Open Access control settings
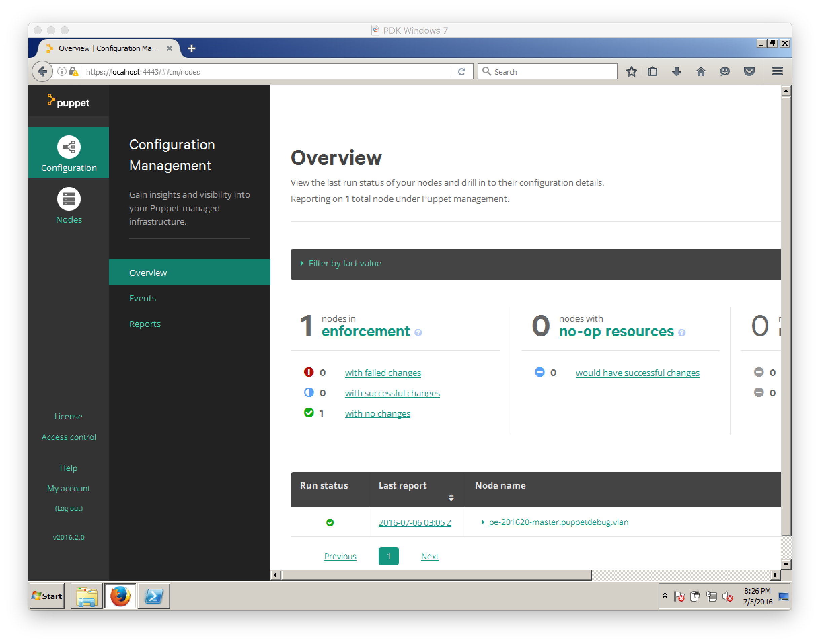The width and height of the screenshot is (820, 644). click(69, 437)
